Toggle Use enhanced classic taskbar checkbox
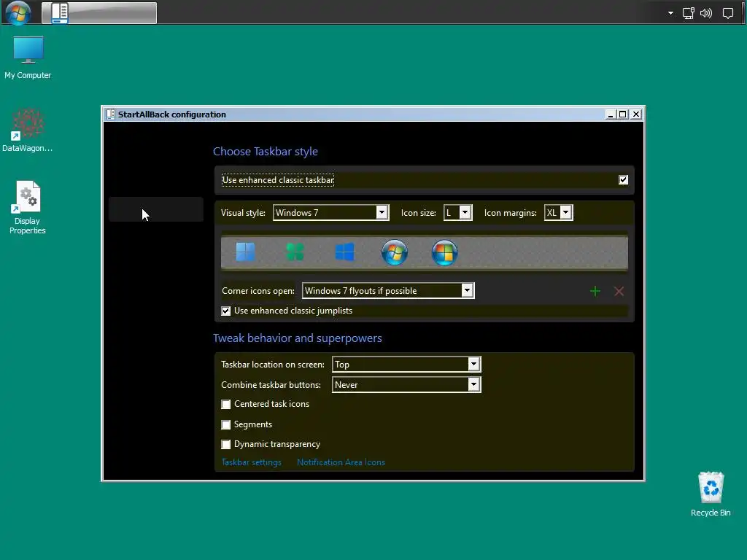The image size is (747, 560). click(623, 180)
